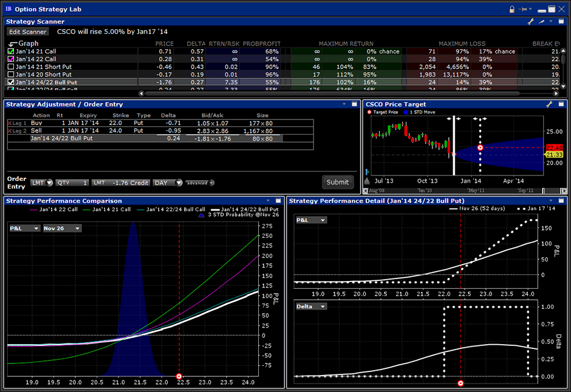Toggle the Jan'14 21 Call graph checkbox
The width and height of the screenshot is (571, 392).
click(11, 51)
